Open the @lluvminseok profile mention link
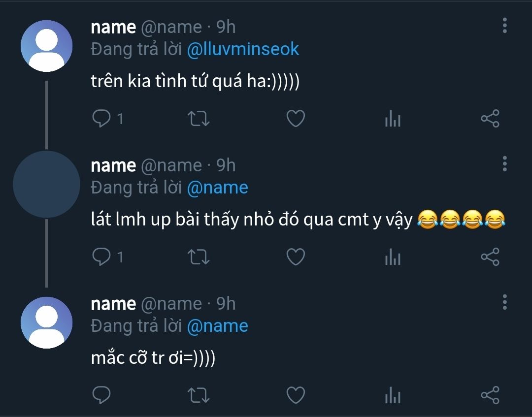This screenshot has height=417, width=532. tap(243, 49)
